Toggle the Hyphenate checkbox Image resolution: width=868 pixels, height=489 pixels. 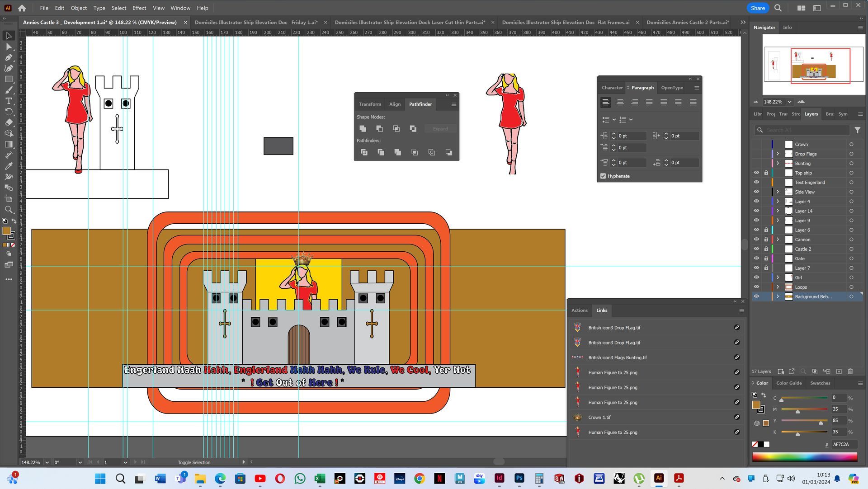(x=603, y=176)
